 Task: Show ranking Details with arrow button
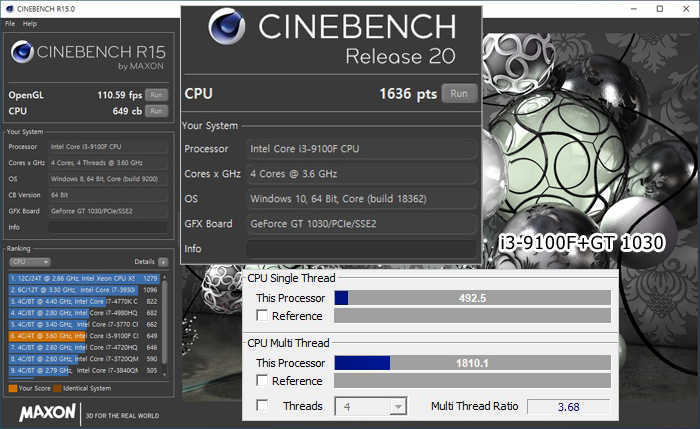coord(163,262)
